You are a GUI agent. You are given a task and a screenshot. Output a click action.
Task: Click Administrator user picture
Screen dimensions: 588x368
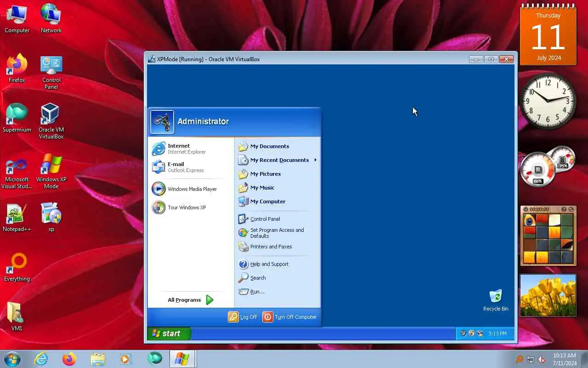click(162, 122)
